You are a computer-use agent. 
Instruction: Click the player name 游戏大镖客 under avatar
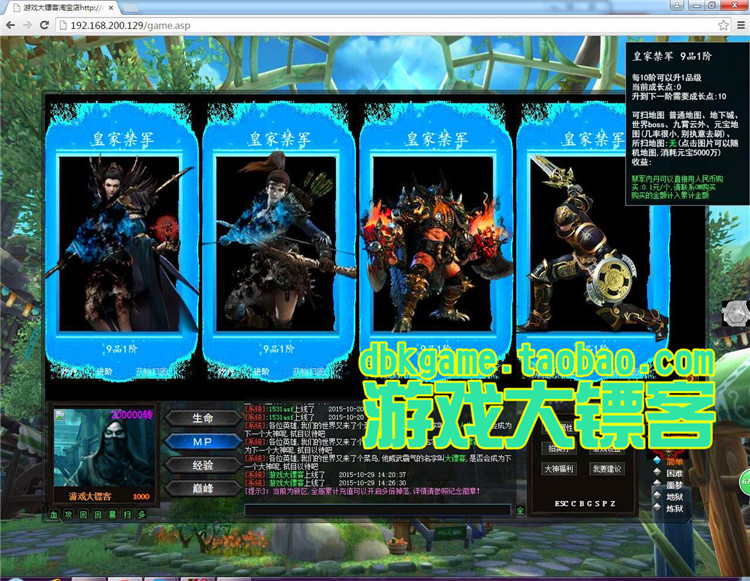89,496
